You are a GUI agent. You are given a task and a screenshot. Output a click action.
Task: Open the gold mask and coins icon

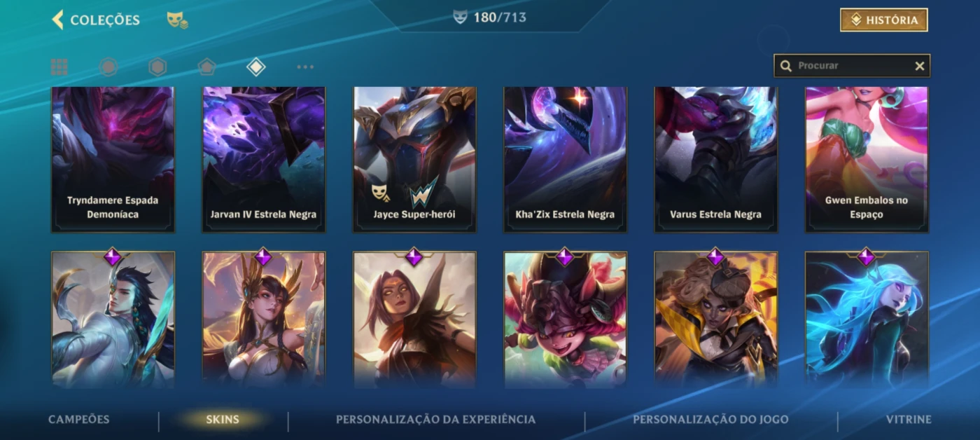177,20
